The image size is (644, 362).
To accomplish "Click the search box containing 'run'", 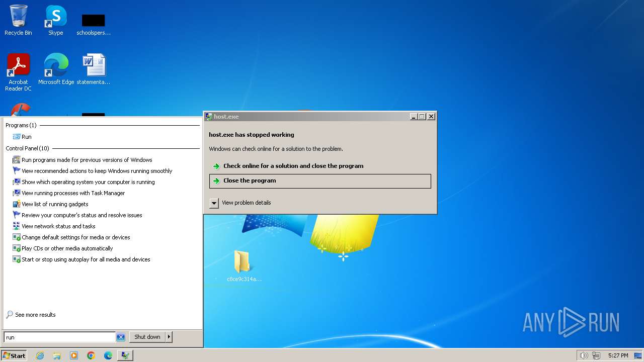I will tap(59, 337).
